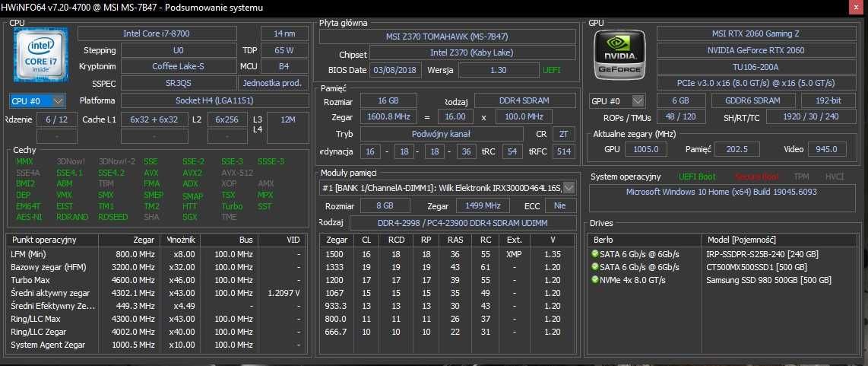Click the MCU value 'B4'

(284, 66)
